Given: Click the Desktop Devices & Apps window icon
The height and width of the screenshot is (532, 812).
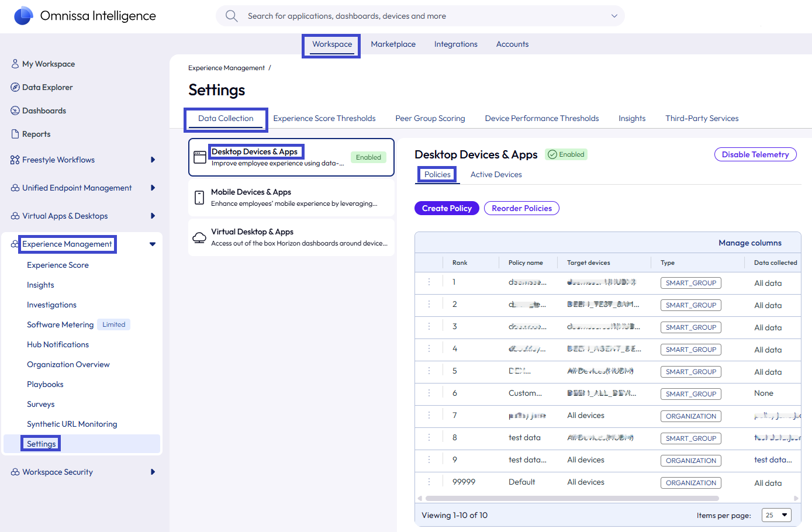Looking at the screenshot, I should pos(200,157).
